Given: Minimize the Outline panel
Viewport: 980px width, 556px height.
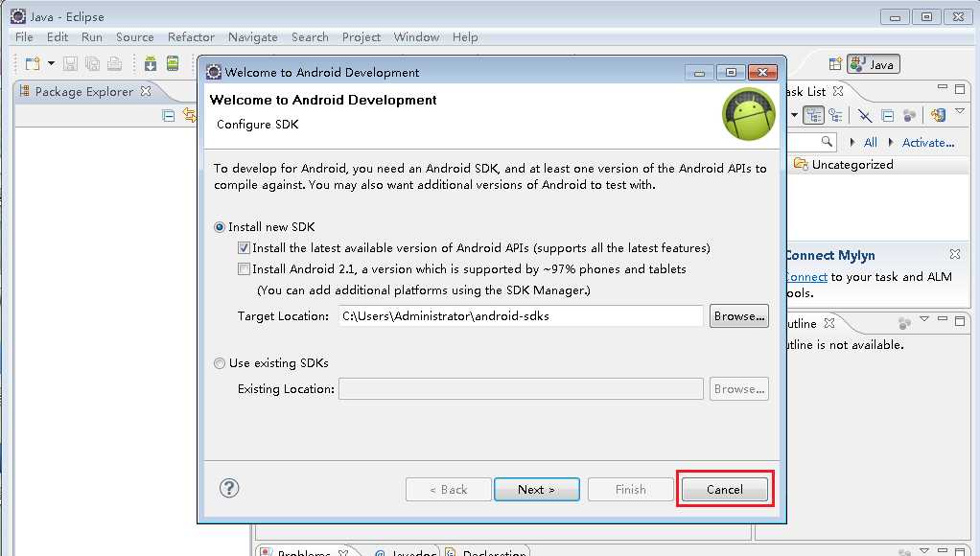Looking at the screenshot, I should click(943, 319).
